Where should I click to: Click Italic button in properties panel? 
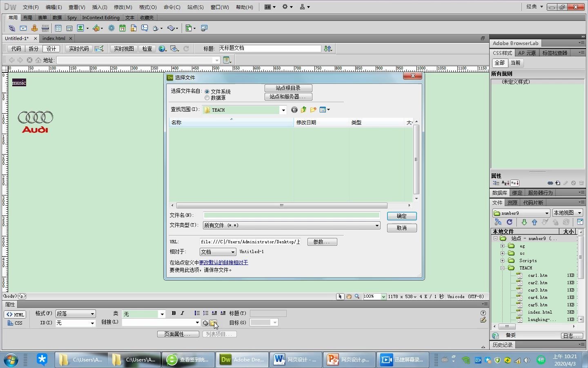(182, 313)
